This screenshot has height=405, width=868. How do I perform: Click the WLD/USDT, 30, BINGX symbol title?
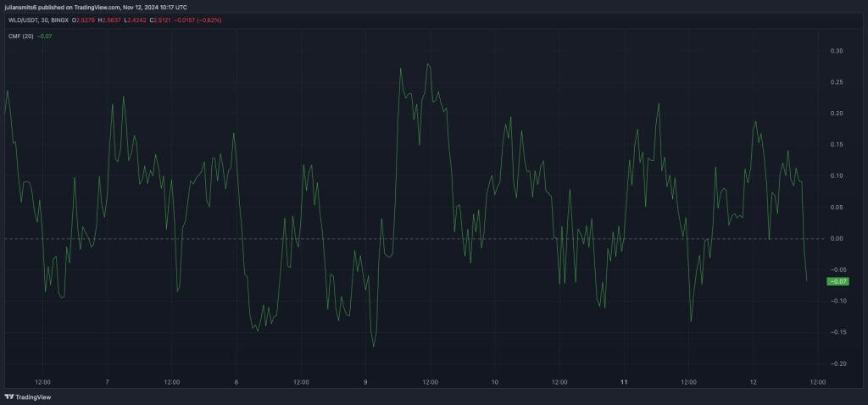coord(37,20)
